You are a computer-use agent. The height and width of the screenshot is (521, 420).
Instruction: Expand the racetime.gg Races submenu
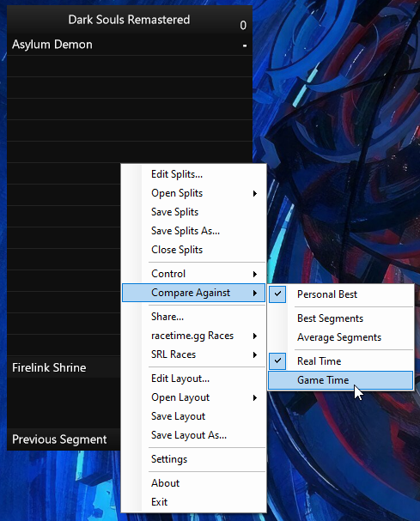(x=193, y=336)
